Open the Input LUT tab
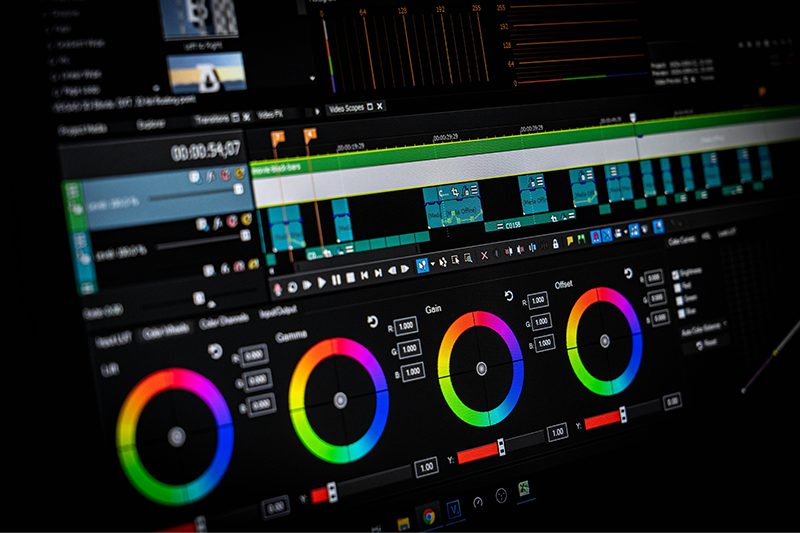This screenshot has width=800, height=533. (x=114, y=340)
